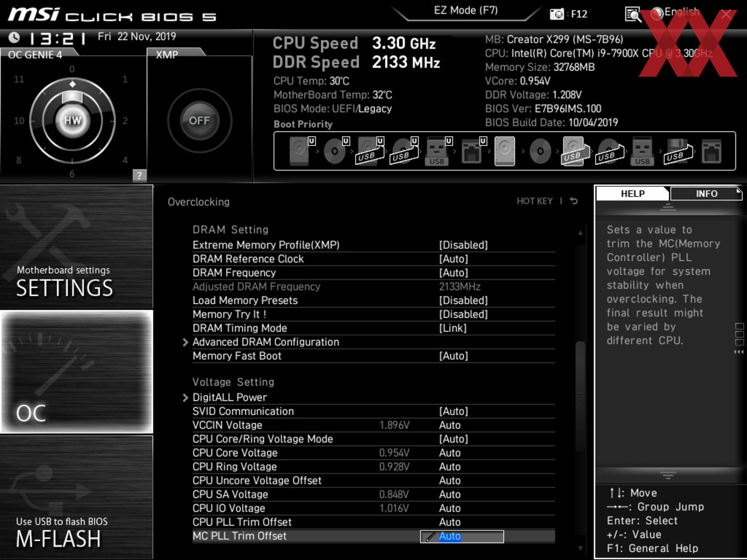747x560 pixels.
Task: Open Memory Fast Boot Auto dropdown
Action: click(453, 356)
